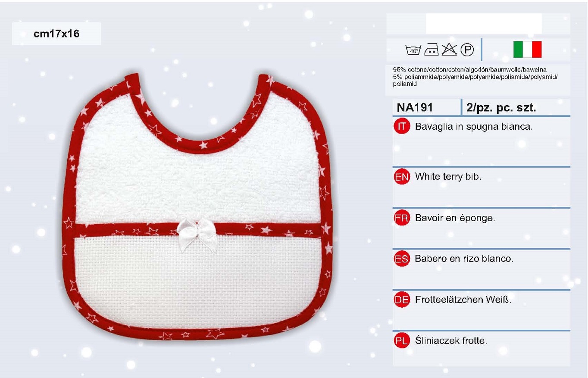Click the red FR language badge
The height and width of the screenshot is (378, 588).
tap(402, 218)
